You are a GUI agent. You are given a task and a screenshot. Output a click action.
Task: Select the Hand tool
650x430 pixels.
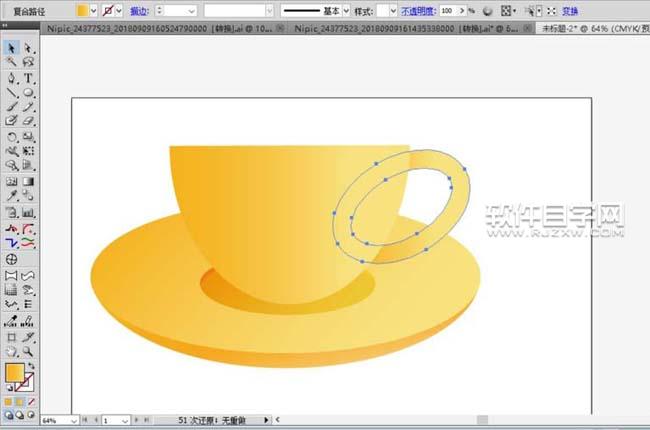coord(11,352)
